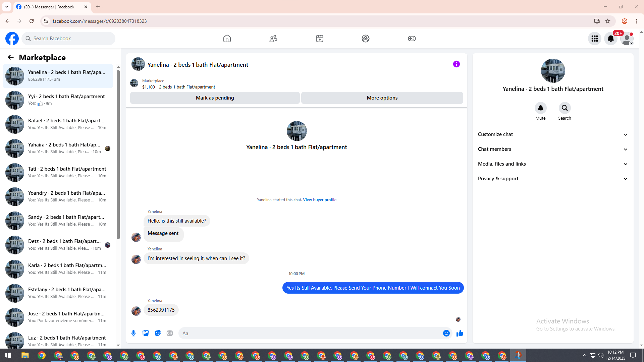This screenshot has width=644, height=362.
Task: Attach a photo using the image icon
Action: pos(146,333)
